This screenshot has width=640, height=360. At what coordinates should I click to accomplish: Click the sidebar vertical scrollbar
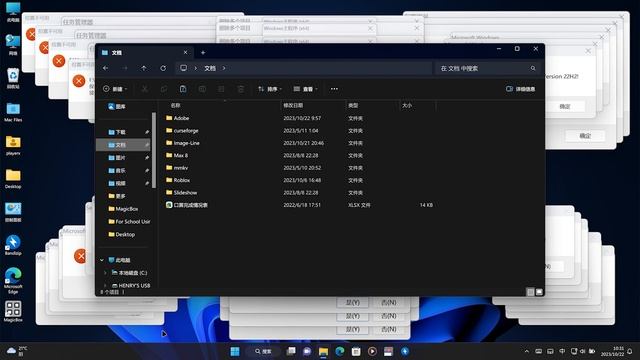point(153,151)
